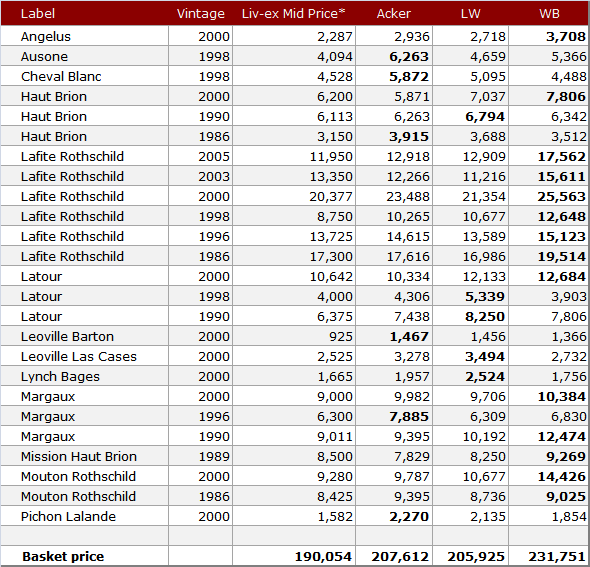This screenshot has height=567, width=590.
Task: Click the Vintage column header
Action: point(201,14)
